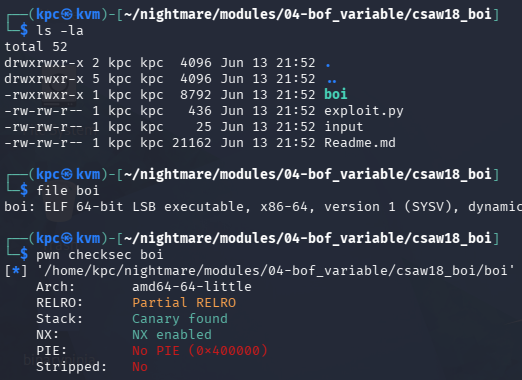The height and width of the screenshot is (380, 522).
Task: Click the [*] marker in checksec output
Action: tap(16, 271)
